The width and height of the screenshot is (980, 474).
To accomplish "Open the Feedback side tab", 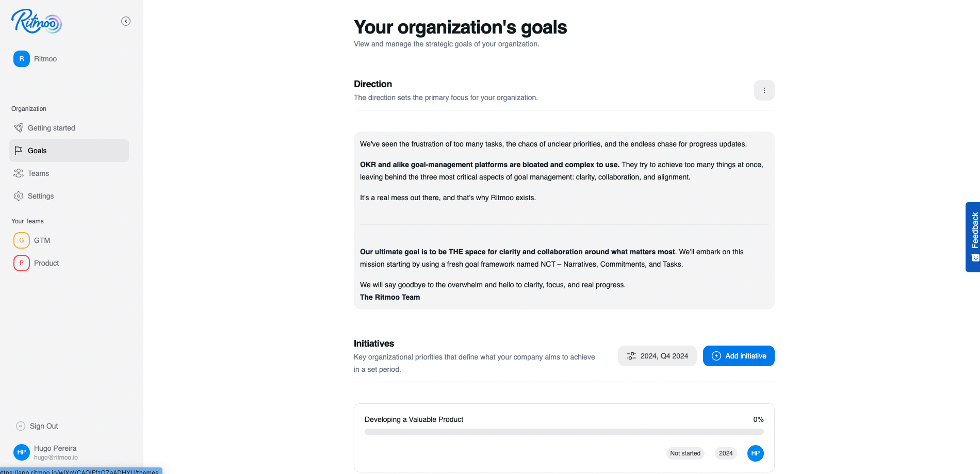I will point(973,237).
